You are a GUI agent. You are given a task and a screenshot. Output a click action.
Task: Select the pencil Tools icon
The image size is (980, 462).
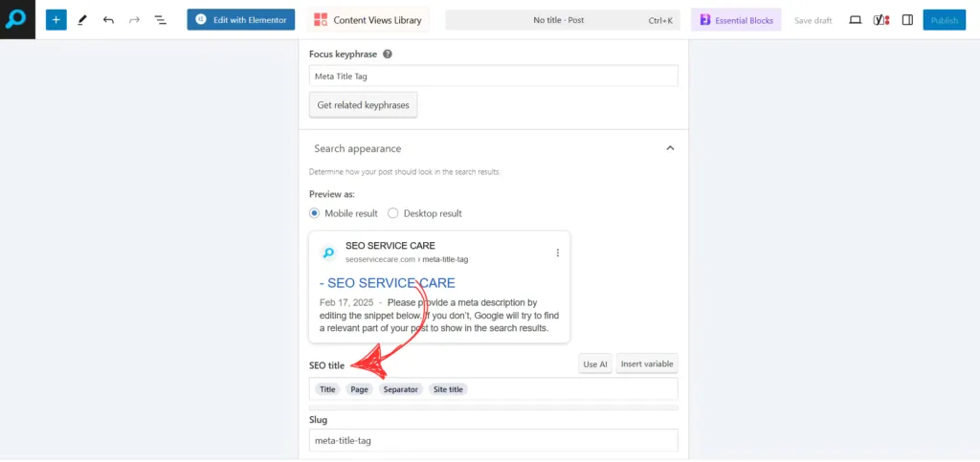82,20
